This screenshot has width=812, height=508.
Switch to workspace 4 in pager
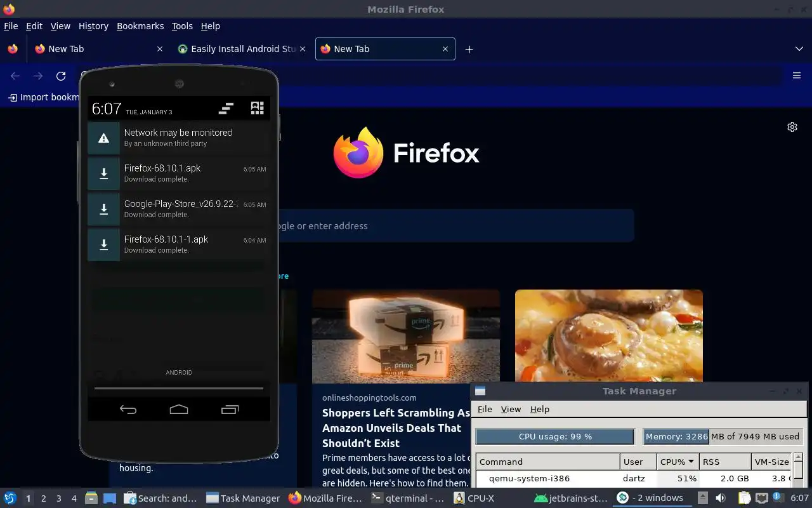click(74, 498)
